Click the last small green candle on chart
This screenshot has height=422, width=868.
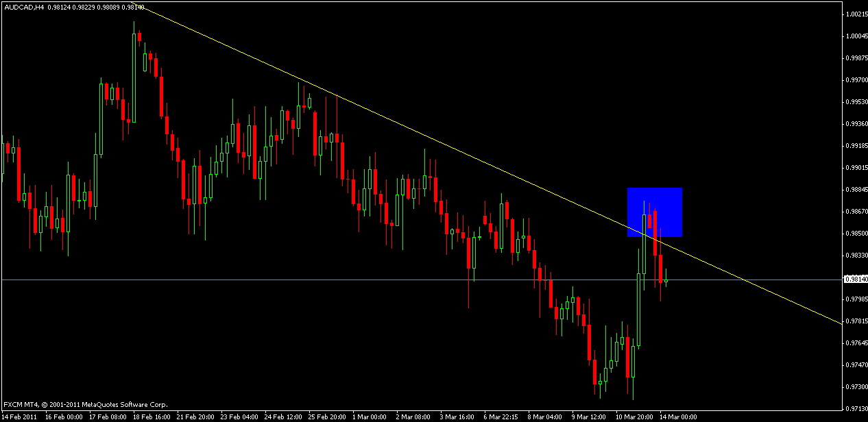[x=666, y=280]
